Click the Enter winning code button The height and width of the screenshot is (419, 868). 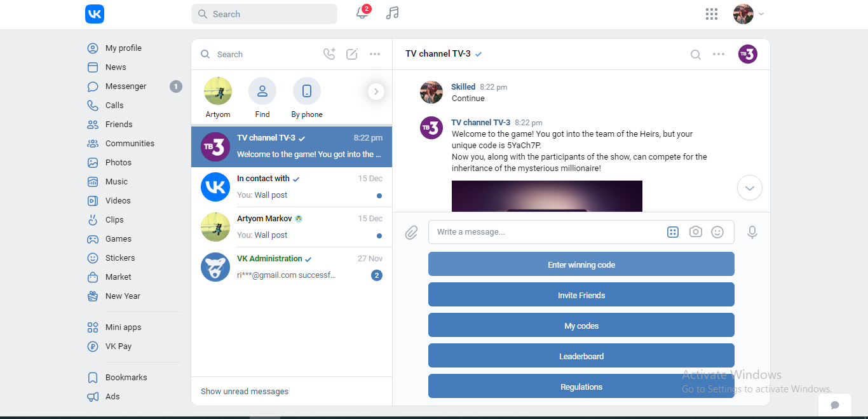[x=581, y=264]
